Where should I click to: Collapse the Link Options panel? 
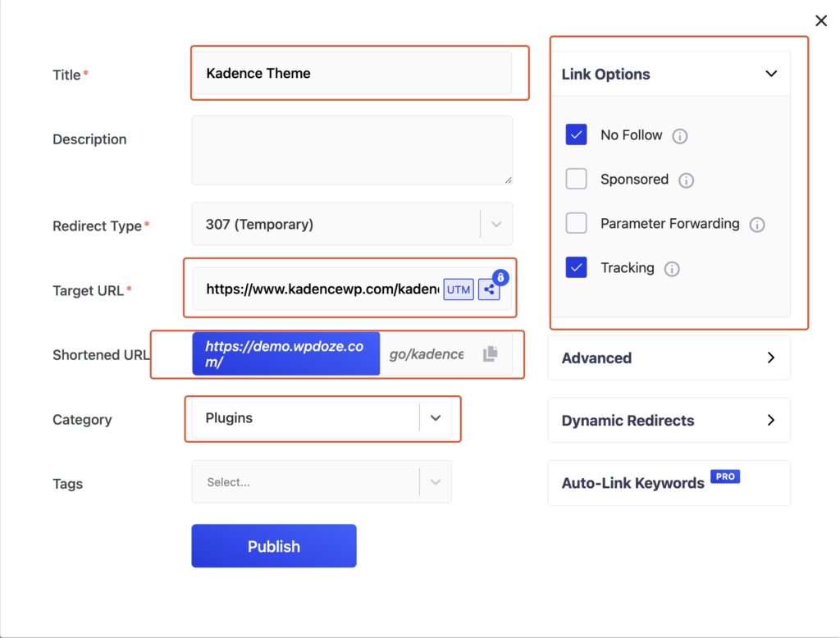pos(669,74)
